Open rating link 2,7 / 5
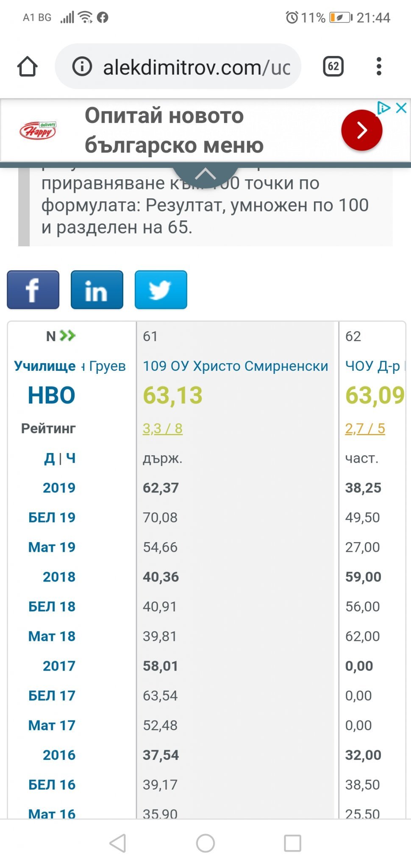Image resolution: width=411 pixels, height=868 pixels. (365, 428)
